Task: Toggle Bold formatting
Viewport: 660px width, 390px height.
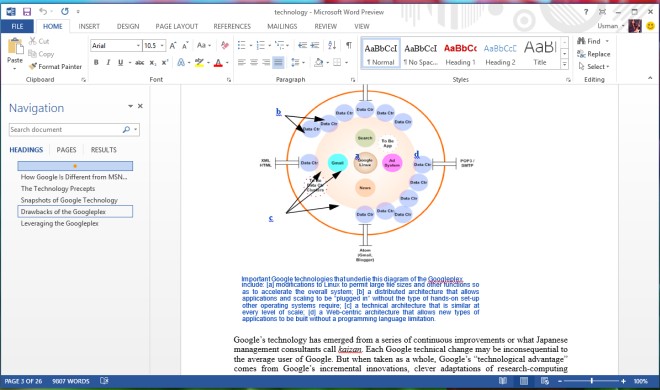Action: click(x=96, y=63)
